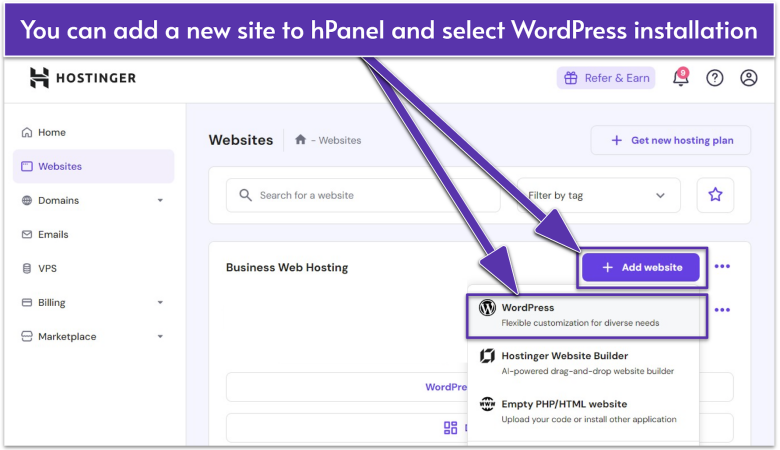The height and width of the screenshot is (450, 780).
Task: Focus the Search for a website field
Action: 363,195
